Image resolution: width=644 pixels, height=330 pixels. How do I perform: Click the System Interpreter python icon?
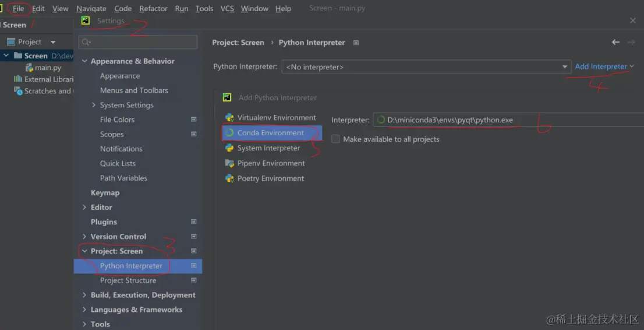[x=229, y=148]
